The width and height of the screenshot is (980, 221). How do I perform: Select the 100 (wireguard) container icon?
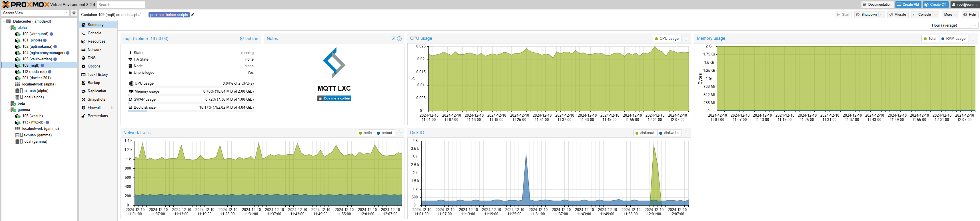[x=17, y=34]
